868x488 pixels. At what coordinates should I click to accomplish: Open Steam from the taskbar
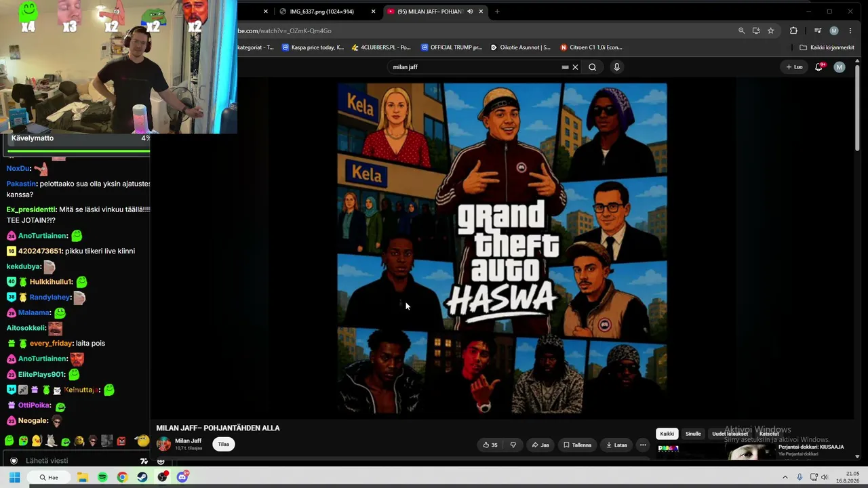point(142,477)
